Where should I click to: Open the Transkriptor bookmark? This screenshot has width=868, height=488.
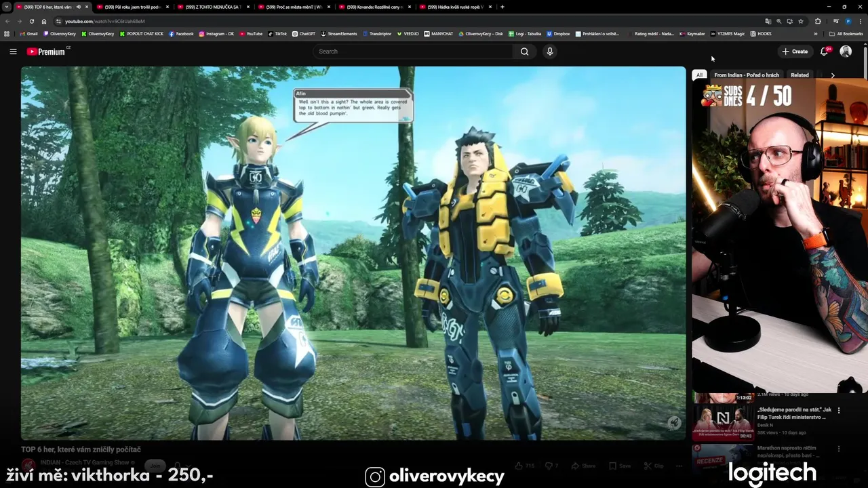[x=377, y=33]
